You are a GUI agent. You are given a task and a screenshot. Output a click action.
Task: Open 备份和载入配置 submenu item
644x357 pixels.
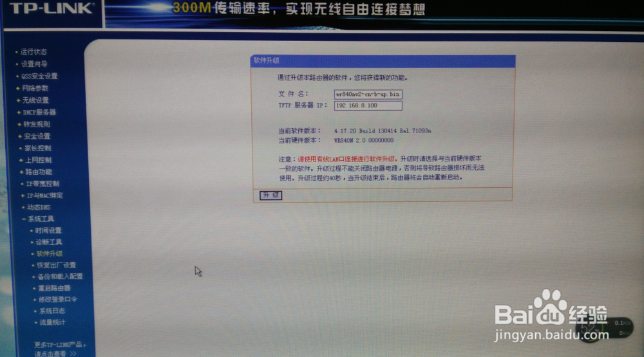pos(61,277)
